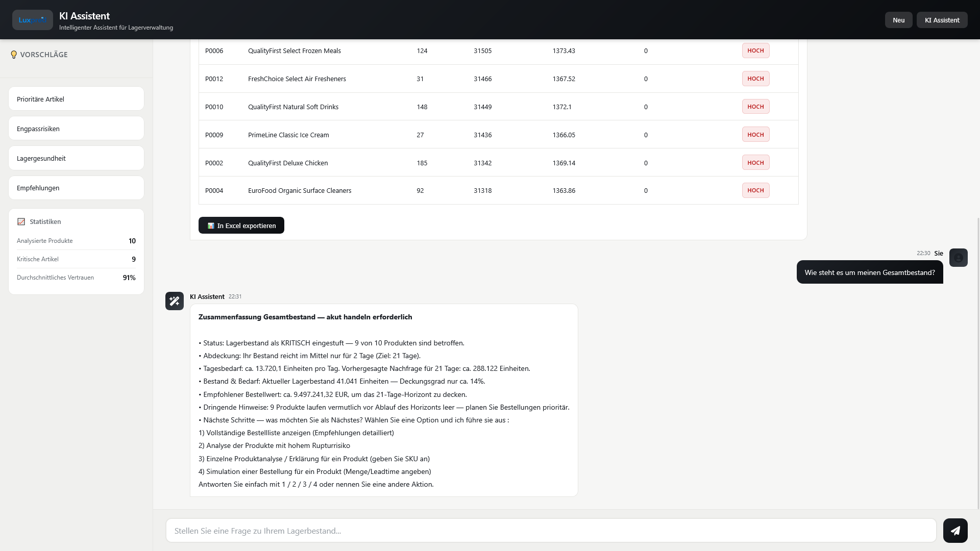Open the Lagergesundheit suggestion

coord(76,158)
